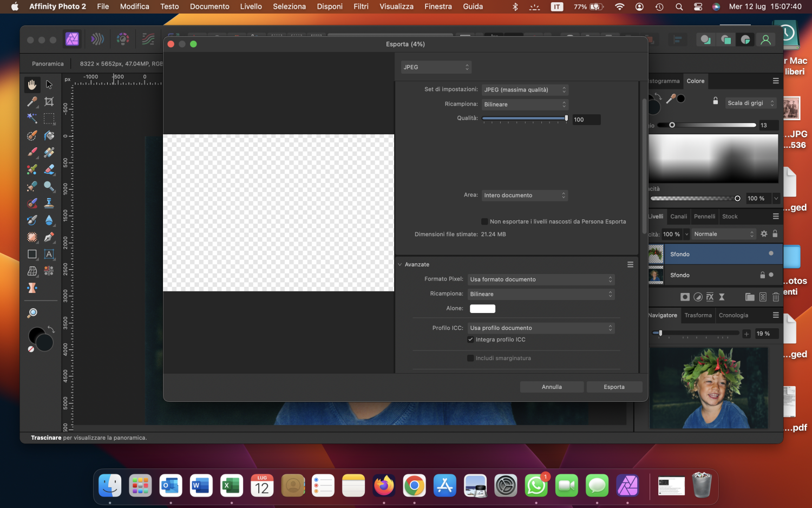Switch to the Canali tab

click(x=678, y=217)
